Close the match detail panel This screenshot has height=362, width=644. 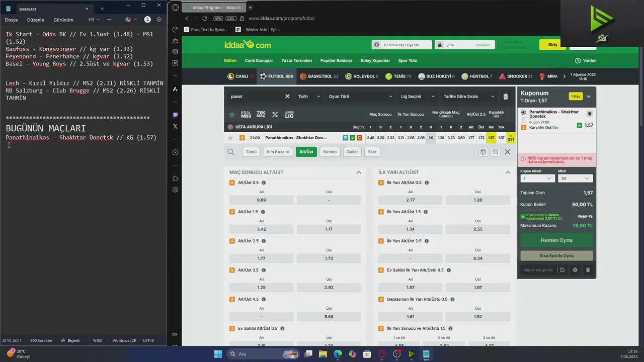507,152
